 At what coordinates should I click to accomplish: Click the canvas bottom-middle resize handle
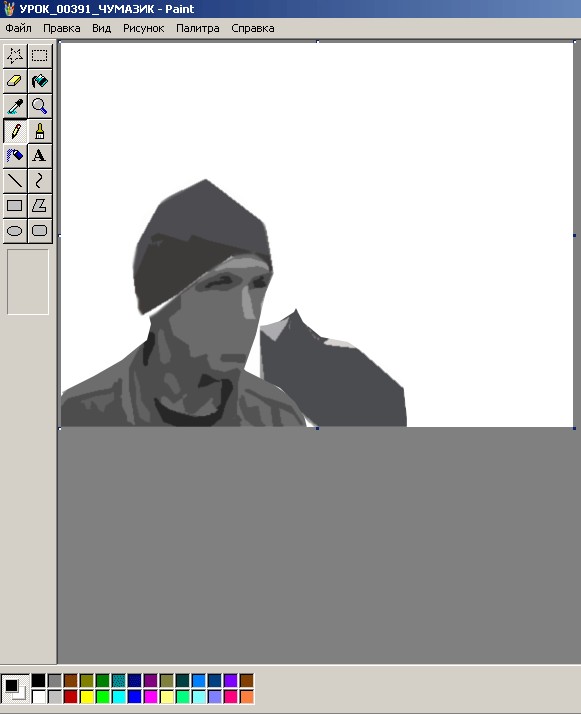(317, 428)
